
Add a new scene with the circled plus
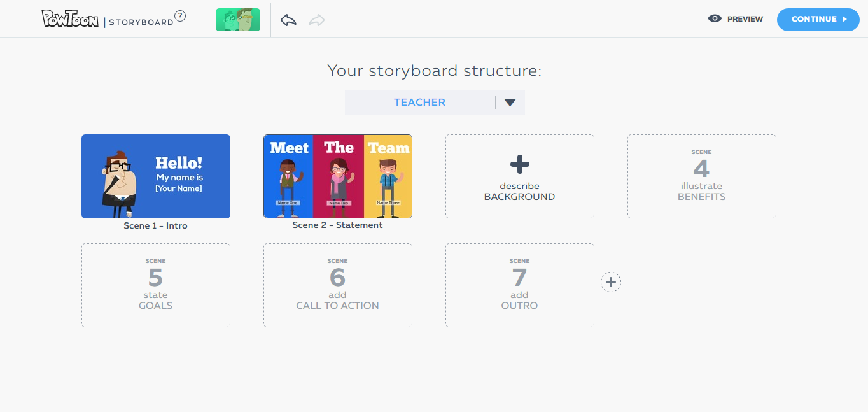click(611, 282)
